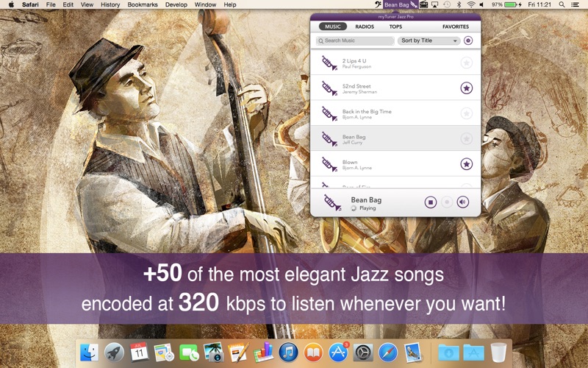Image resolution: width=588 pixels, height=368 pixels.
Task: Select 'Back in the Big Time' title
Action: (x=367, y=112)
